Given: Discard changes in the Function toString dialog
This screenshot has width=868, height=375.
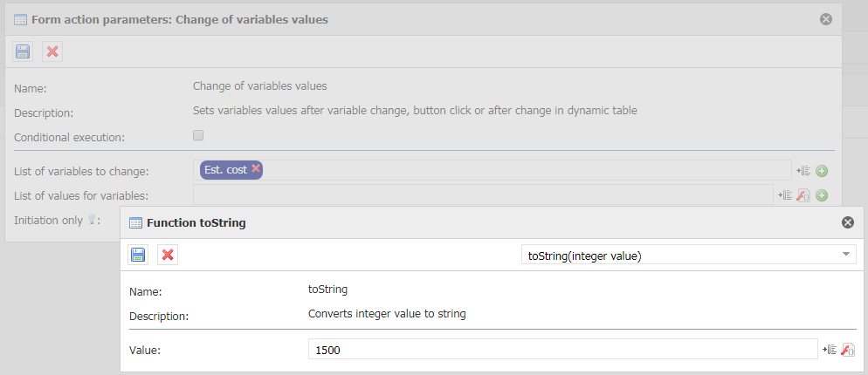Looking at the screenshot, I should 168,255.
